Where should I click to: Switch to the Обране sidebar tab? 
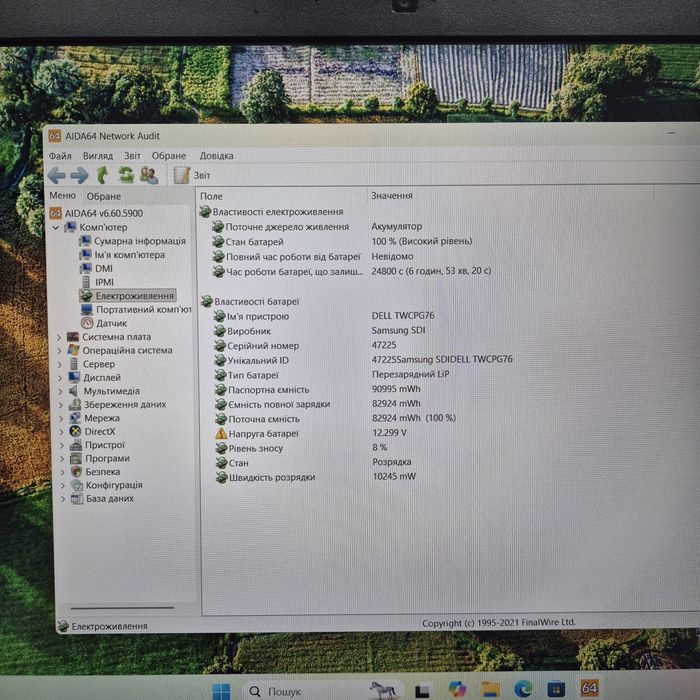104,196
